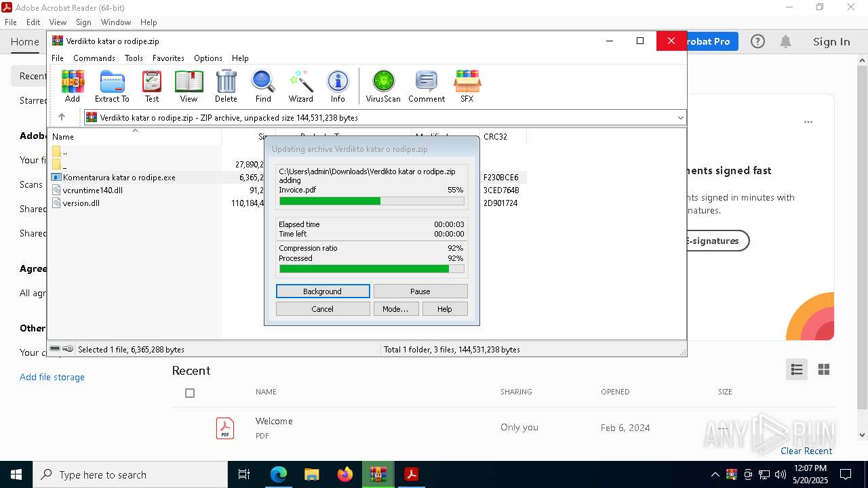Add an archive Comment
This screenshot has height=488, width=868.
(427, 86)
